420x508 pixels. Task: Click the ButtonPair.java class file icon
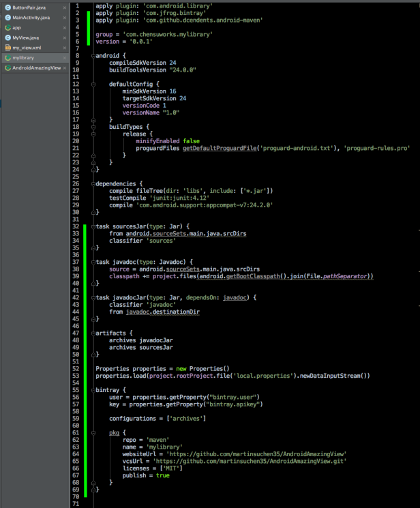(7, 8)
